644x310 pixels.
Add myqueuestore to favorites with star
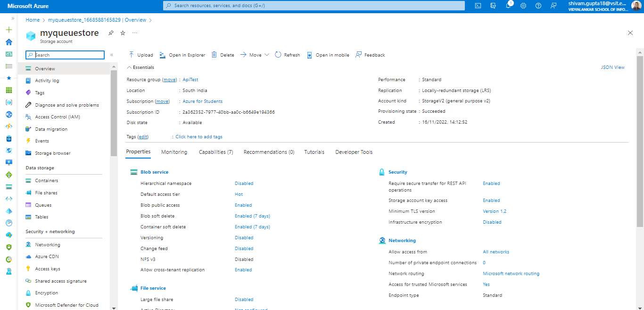point(123,33)
